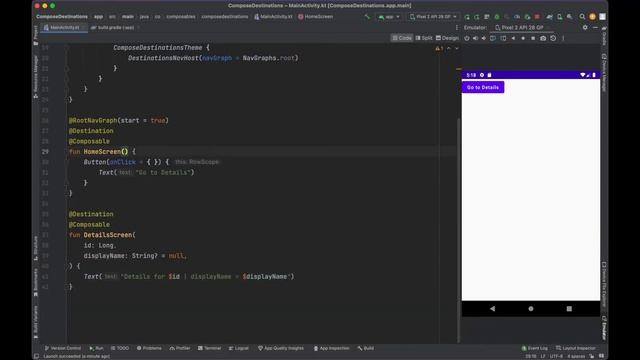The width and height of the screenshot is (640, 360).
Task: Click MainActivity.kt breadcrumb item
Action: (x=273, y=17)
